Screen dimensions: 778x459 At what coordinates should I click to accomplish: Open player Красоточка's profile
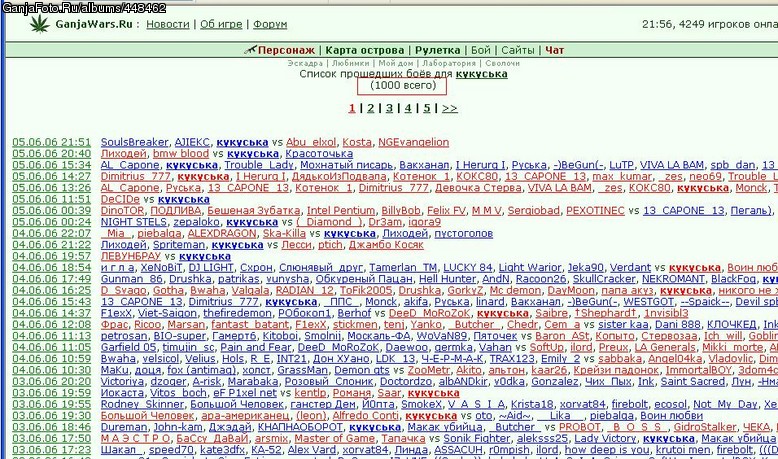319,154
